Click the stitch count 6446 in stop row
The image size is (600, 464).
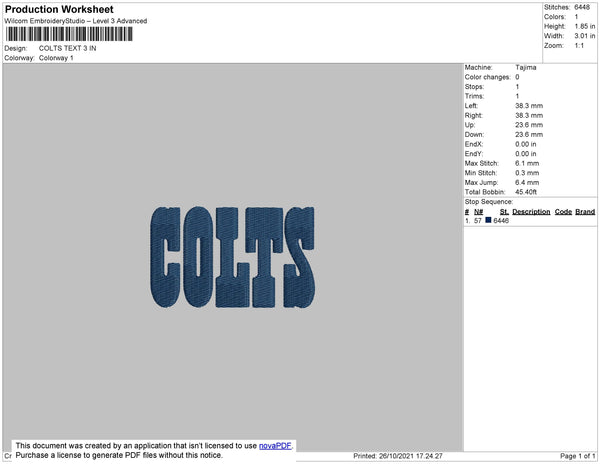pyautogui.click(x=501, y=221)
